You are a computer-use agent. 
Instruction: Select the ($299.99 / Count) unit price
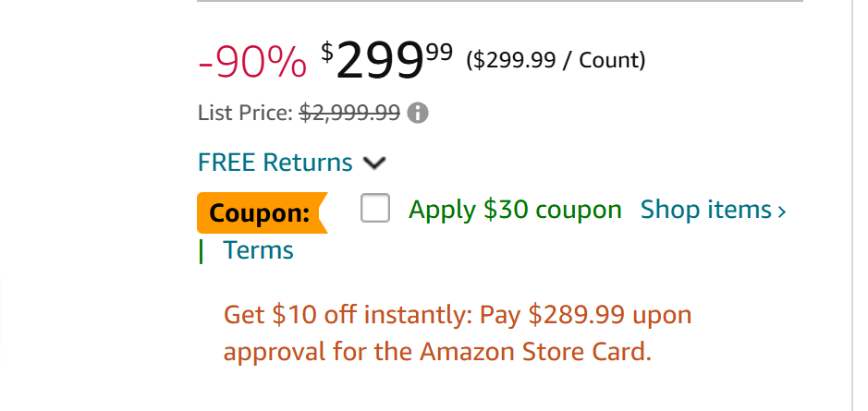click(x=556, y=60)
